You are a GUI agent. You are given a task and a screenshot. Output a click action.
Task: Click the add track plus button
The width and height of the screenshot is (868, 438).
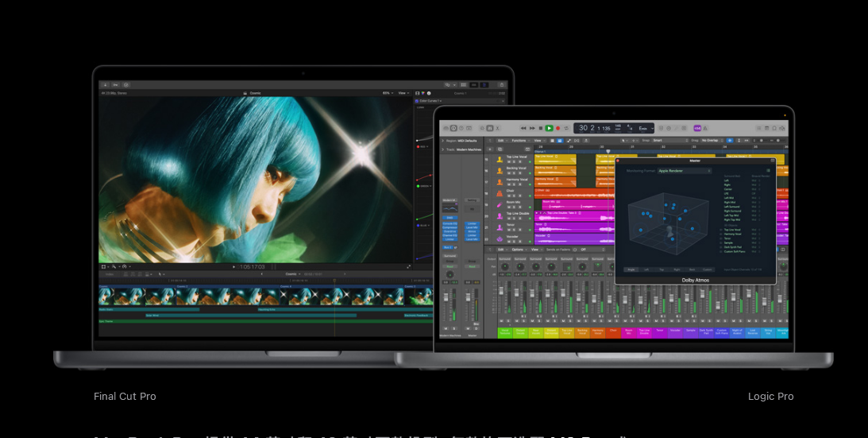(x=489, y=148)
